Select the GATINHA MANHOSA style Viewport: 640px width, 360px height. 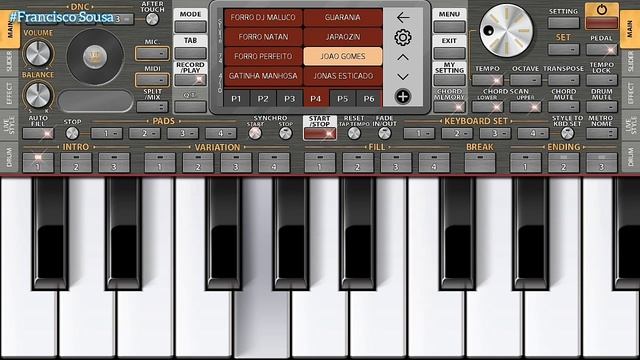pyautogui.click(x=263, y=76)
